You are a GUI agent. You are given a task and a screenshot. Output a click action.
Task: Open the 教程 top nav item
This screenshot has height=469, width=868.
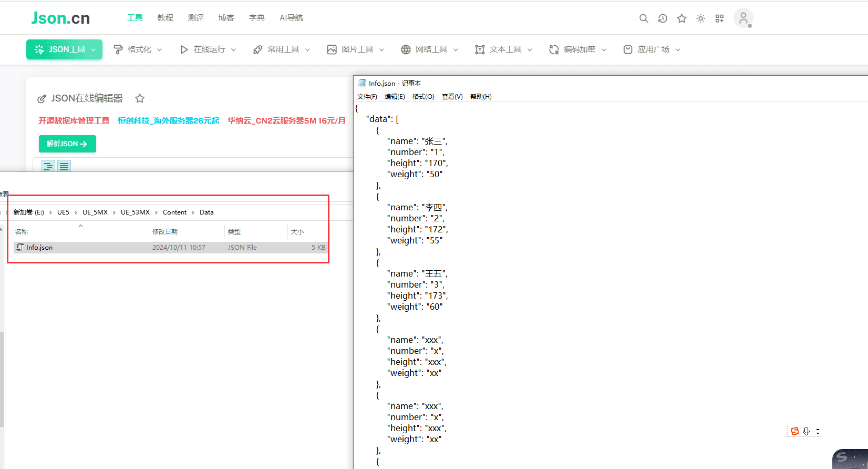(x=166, y=18)
